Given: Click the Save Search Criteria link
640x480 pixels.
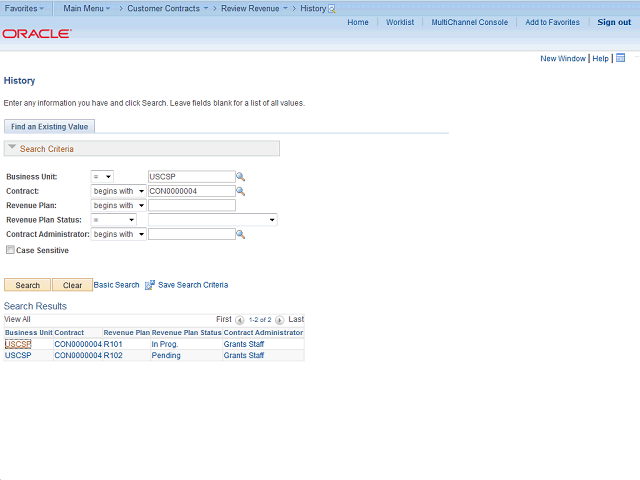Looking at the screenshot, I should point(193,285).
